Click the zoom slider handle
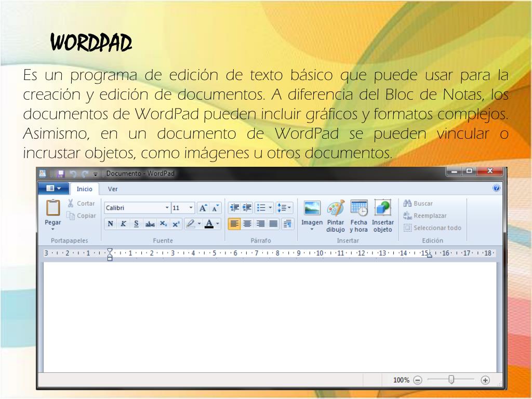Screen dimensions: 532x399 [x=451, y=379]
